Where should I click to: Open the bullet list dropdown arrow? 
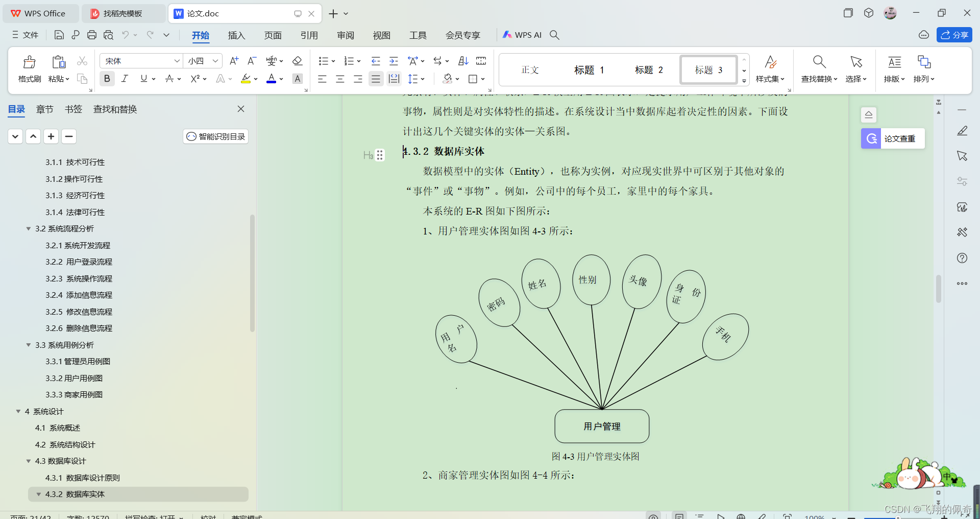[333, 61]
